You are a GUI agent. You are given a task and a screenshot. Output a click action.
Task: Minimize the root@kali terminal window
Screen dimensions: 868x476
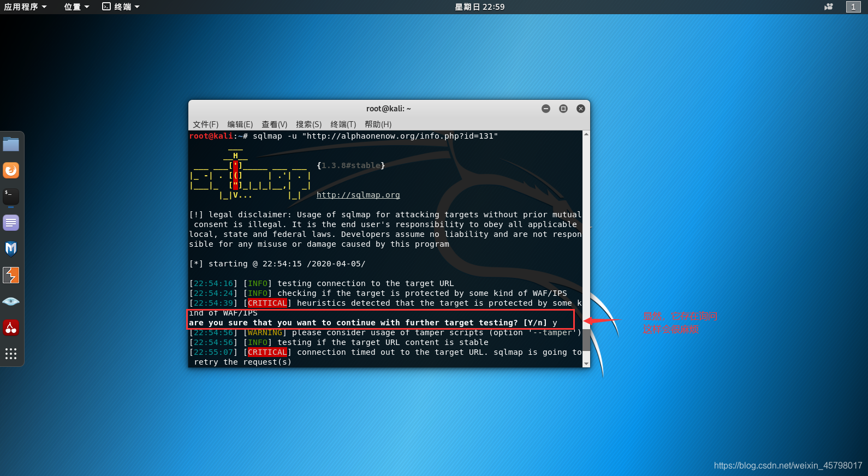click(x=546, y=109)
